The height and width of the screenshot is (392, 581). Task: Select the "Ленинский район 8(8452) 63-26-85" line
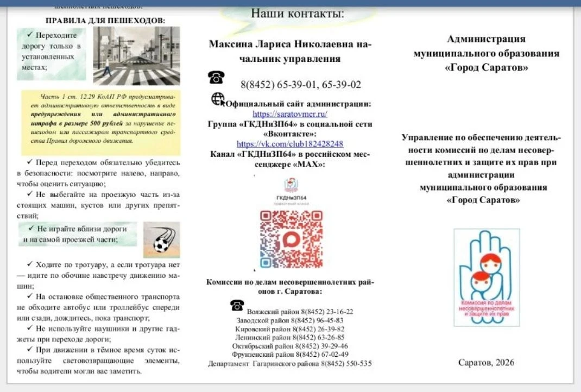pyautogui.click(x=290, y=337)
